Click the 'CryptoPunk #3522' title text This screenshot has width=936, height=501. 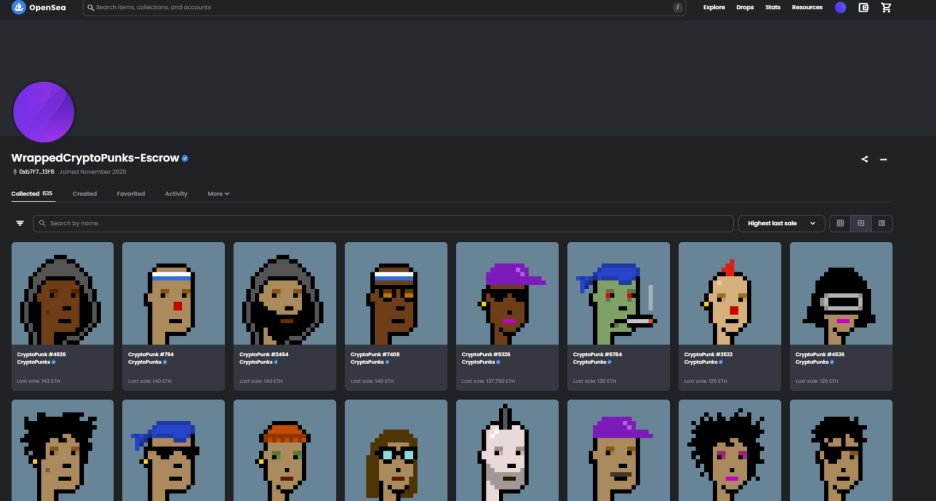(x=709, y=355)
